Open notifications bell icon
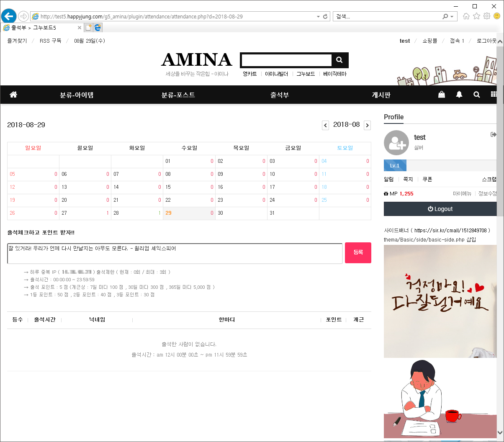 [x=459, y=95]
